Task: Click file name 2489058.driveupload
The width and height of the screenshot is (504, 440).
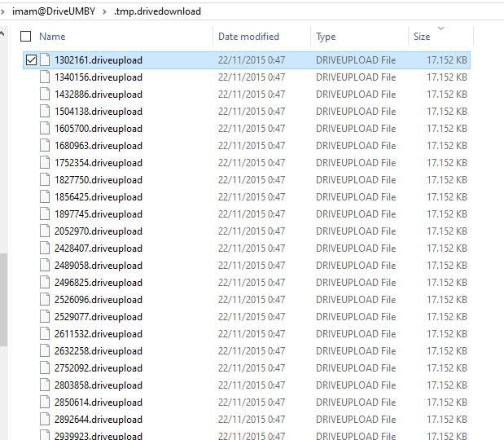Action: 99,266
